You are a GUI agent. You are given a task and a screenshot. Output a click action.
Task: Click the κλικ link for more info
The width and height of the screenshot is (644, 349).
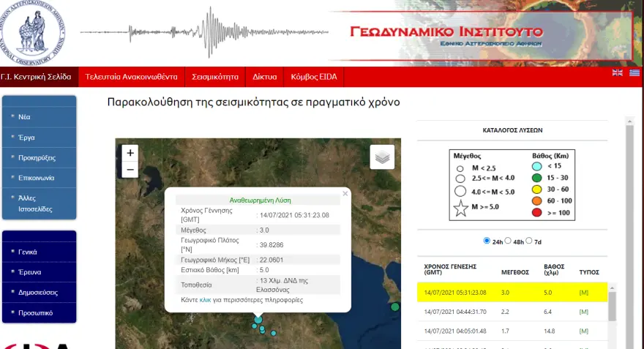(x=205, y=300)
